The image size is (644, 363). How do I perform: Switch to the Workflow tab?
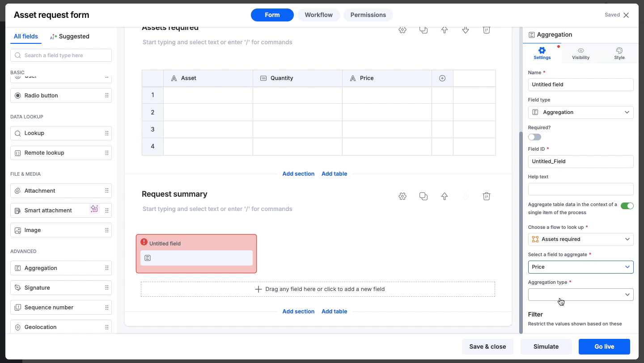click(319, 15)
